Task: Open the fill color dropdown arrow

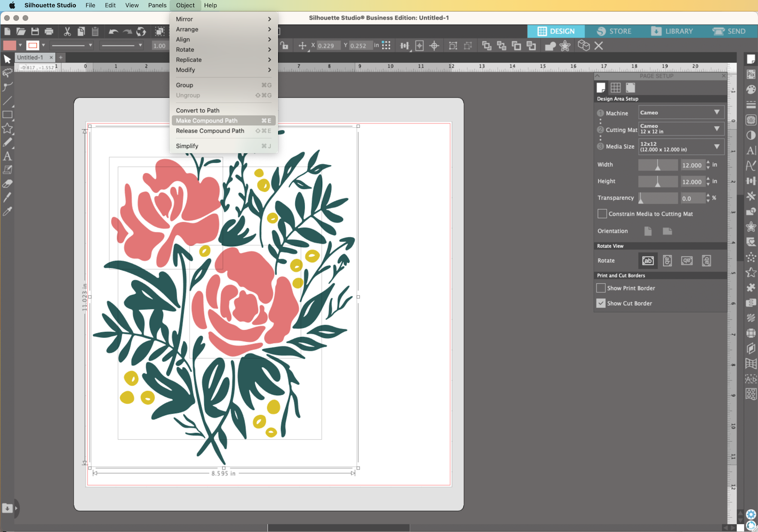Action: pos(20,45)
